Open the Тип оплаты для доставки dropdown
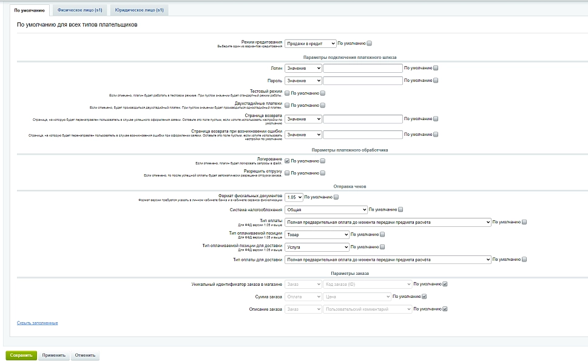The width and height of the screenshot is (588, 364). click(388, 260)
